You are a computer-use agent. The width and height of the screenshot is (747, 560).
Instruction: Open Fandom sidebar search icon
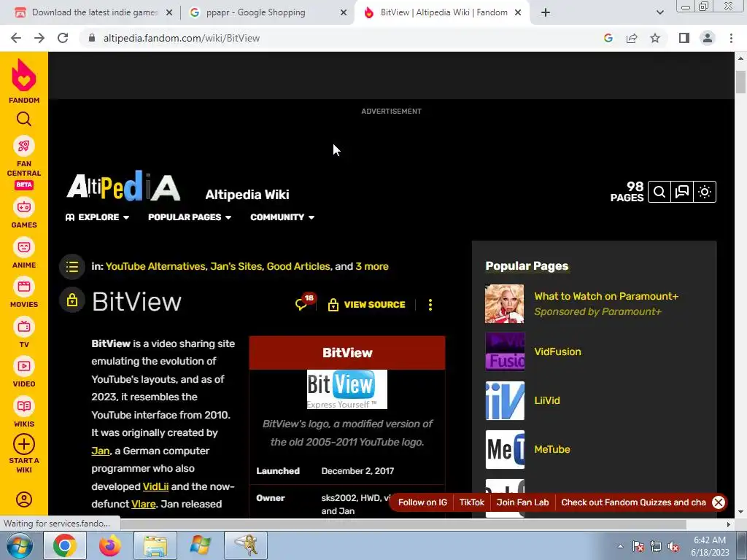point(24,119)
